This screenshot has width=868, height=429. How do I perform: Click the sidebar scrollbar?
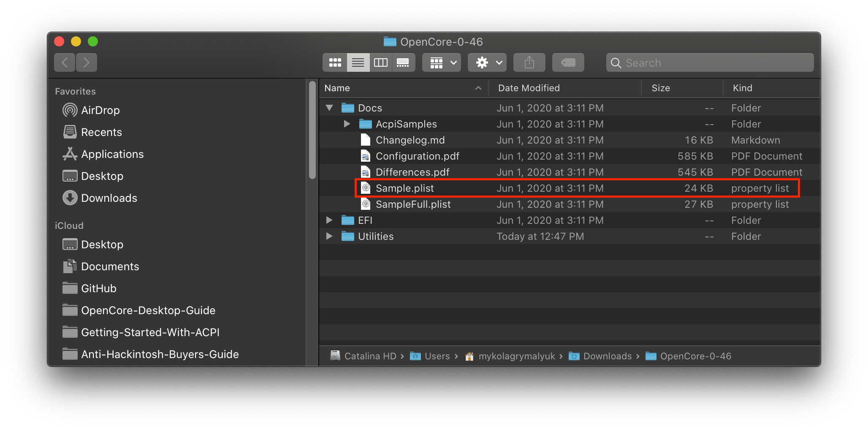click(312, 130)
